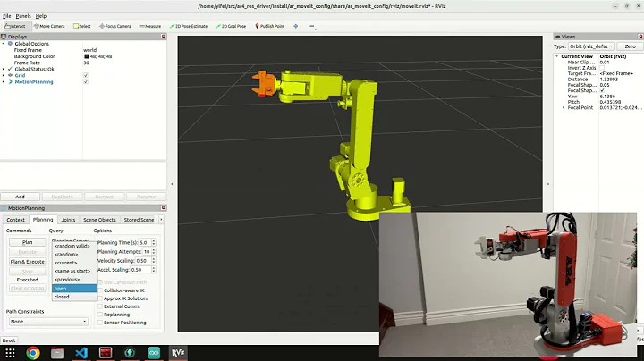The image size is (644, 361).
Task: Open Chrome from the dock
Action: (x=33, y=353)
